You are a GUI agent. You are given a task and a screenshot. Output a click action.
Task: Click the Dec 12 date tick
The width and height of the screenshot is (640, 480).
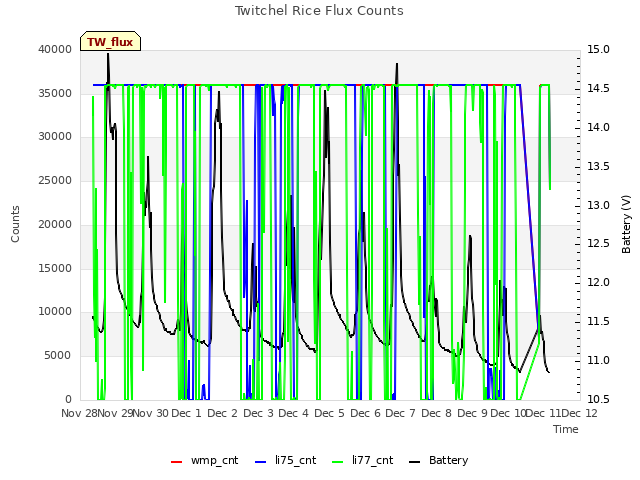(x=580, y=413)
